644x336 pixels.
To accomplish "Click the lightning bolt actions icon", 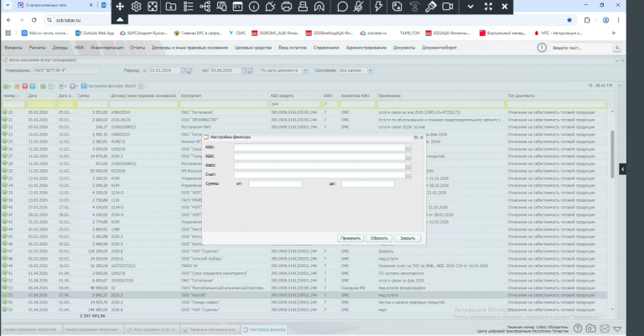I will tap(379, 7).
